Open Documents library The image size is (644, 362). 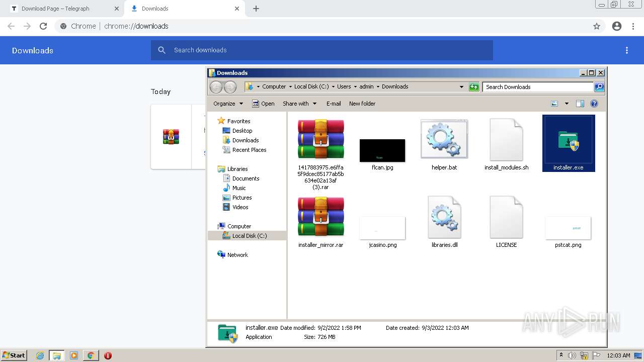point(240,178)
